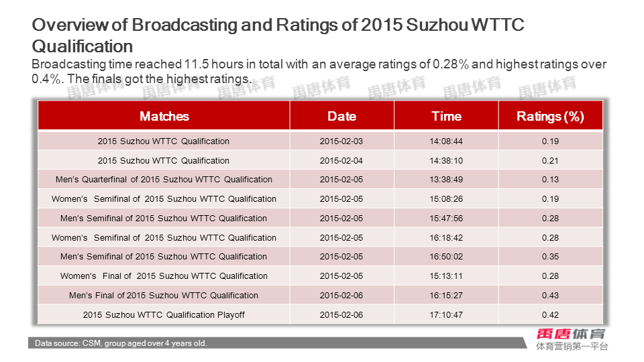Select the 0.13 rating cell

click(550, 180)
